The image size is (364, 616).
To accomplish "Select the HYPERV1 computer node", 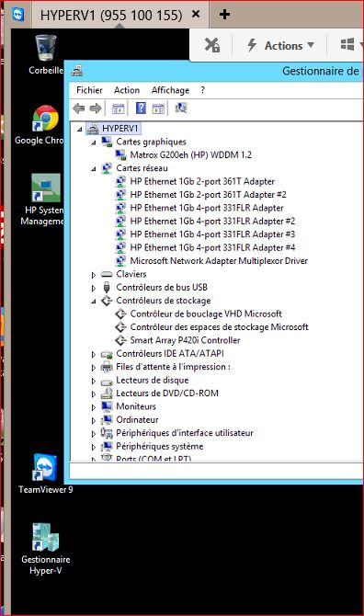I will pos(119,129).
